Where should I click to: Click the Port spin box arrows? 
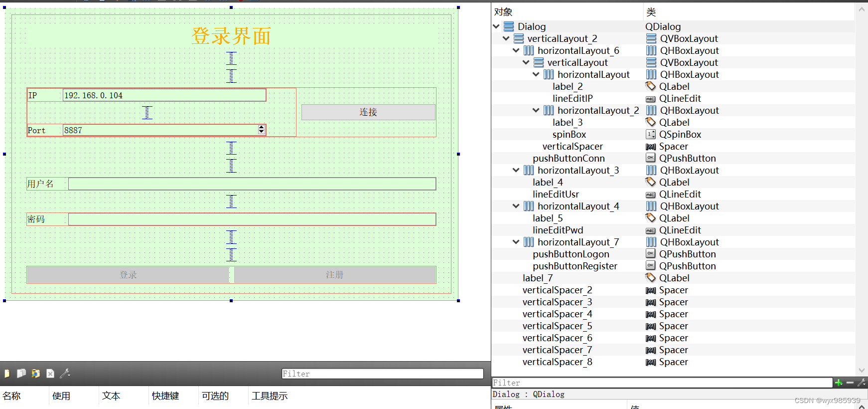pos(262,130)
